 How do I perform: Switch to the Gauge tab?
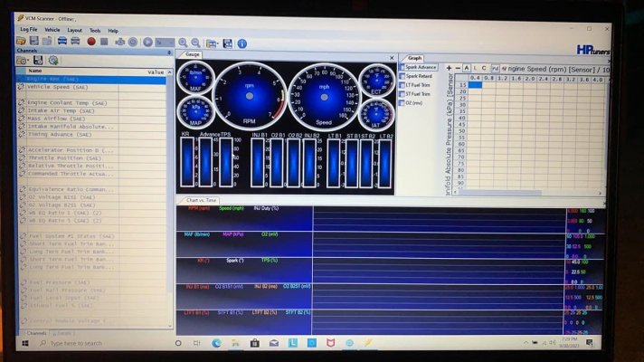click(192, 54)
